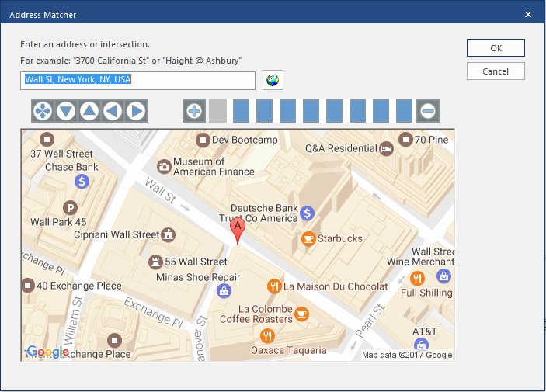546x392 pixels.
Task: Click 'Map data ©2017 Google' text
Action: [x=407, y=355]
